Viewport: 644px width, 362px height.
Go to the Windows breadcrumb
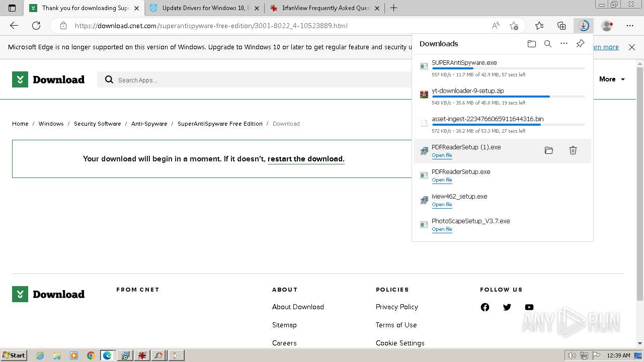51,124
